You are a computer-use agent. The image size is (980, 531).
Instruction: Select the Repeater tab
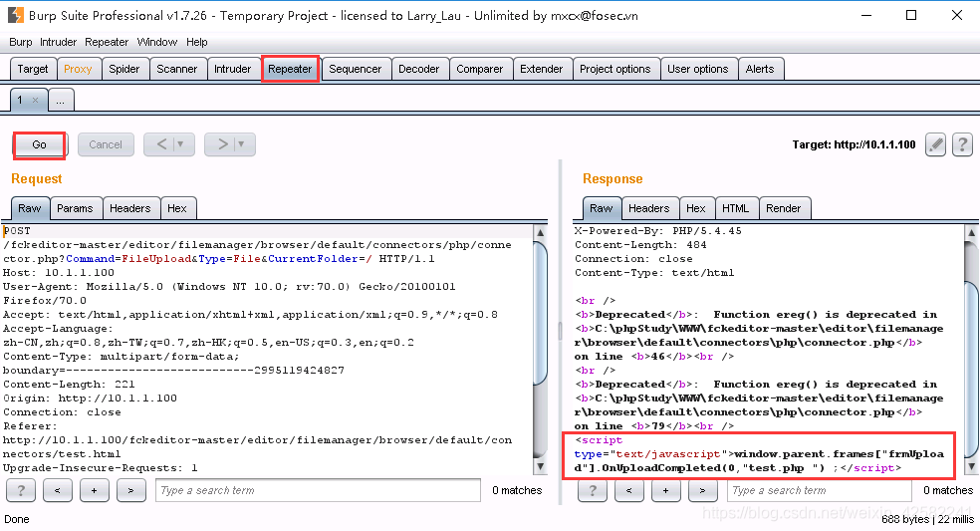click(290, 69)
